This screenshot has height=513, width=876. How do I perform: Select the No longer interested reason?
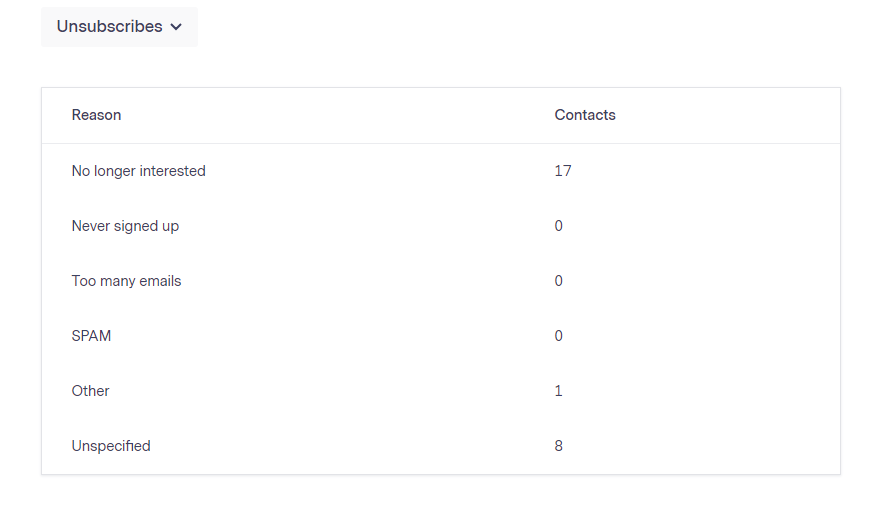[x=138, y=171]
